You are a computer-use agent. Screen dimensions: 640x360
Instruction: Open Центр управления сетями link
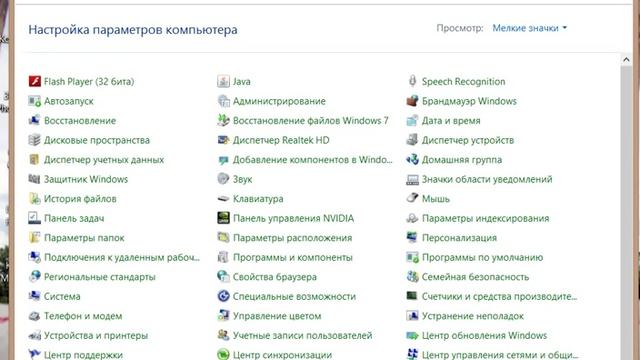(x=500, y=355)
